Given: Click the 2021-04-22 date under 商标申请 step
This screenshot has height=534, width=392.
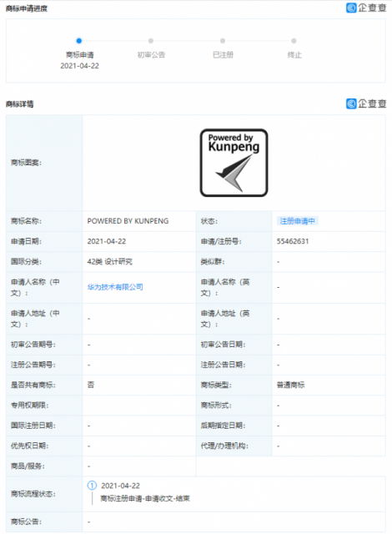Looking at the screenshot, I should (79, 66).
